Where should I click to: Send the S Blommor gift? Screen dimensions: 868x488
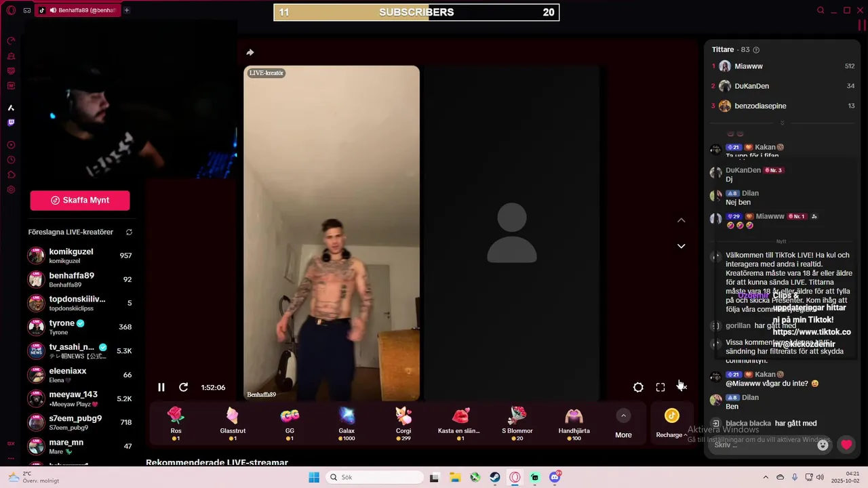point(517,424)
